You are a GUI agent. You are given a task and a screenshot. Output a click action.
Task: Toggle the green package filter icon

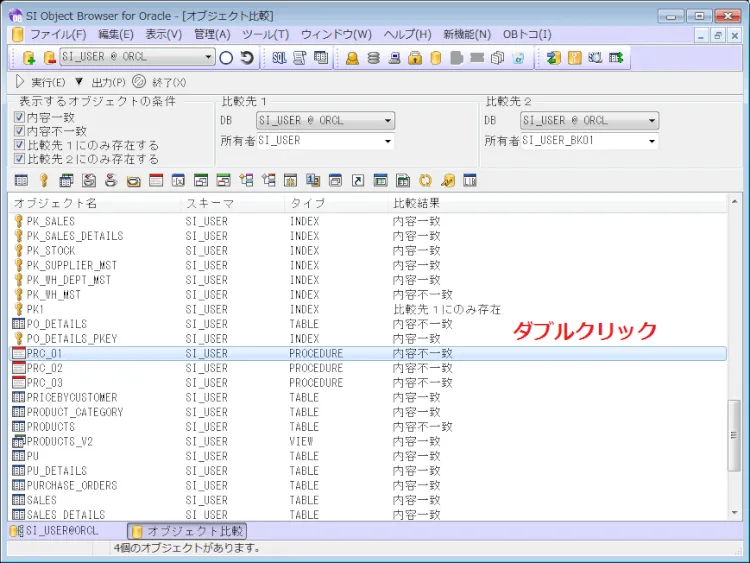[x=201, y=180]
